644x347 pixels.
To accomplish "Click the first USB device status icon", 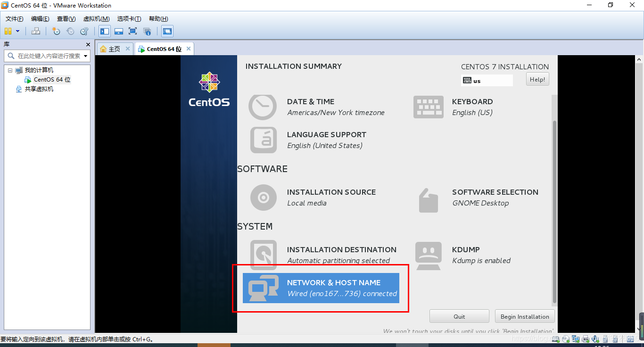I will tap(605, 339).
